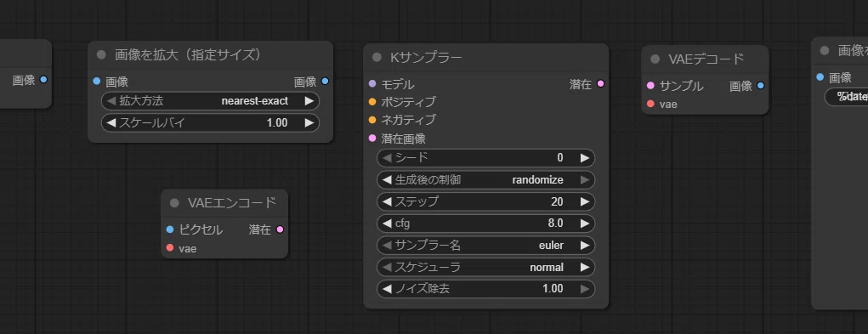Decrease シード value with left arrow
The image size is (868, 334).
click(387, 157)
